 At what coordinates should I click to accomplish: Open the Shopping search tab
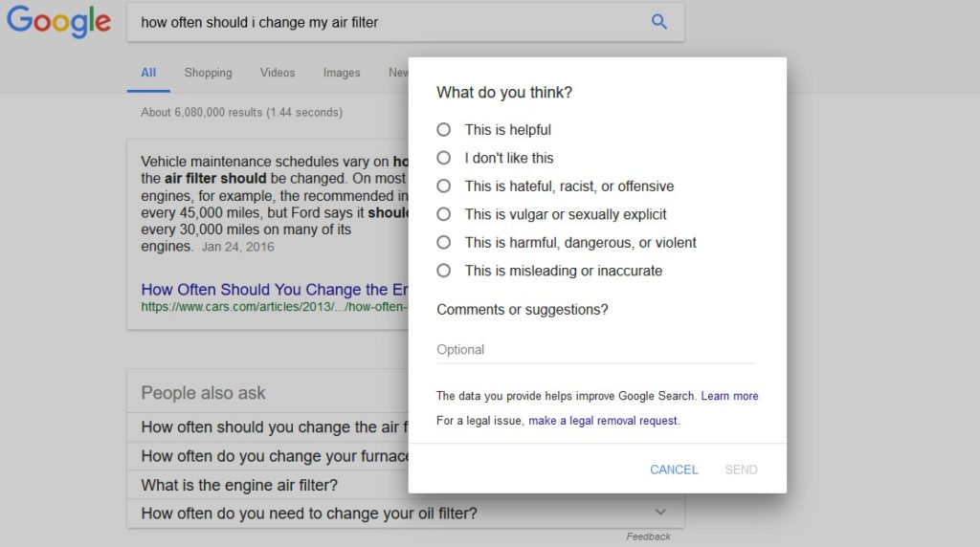[208, 73]
